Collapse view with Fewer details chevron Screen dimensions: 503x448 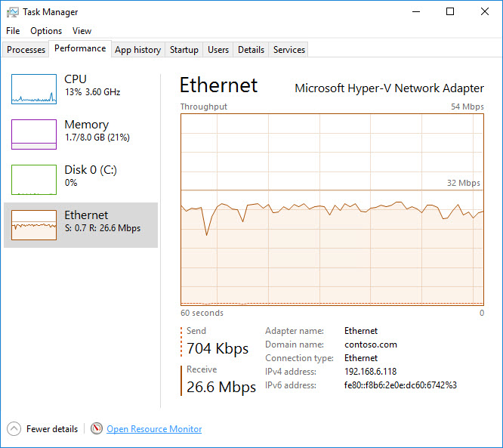[14, 429]
